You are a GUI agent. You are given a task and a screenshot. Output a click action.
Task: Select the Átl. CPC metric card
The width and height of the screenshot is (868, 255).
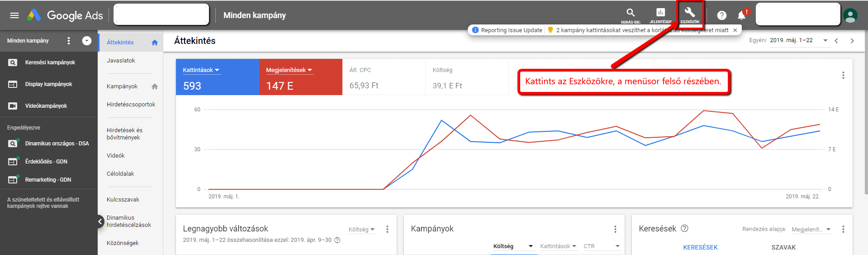tap(384, 77)
